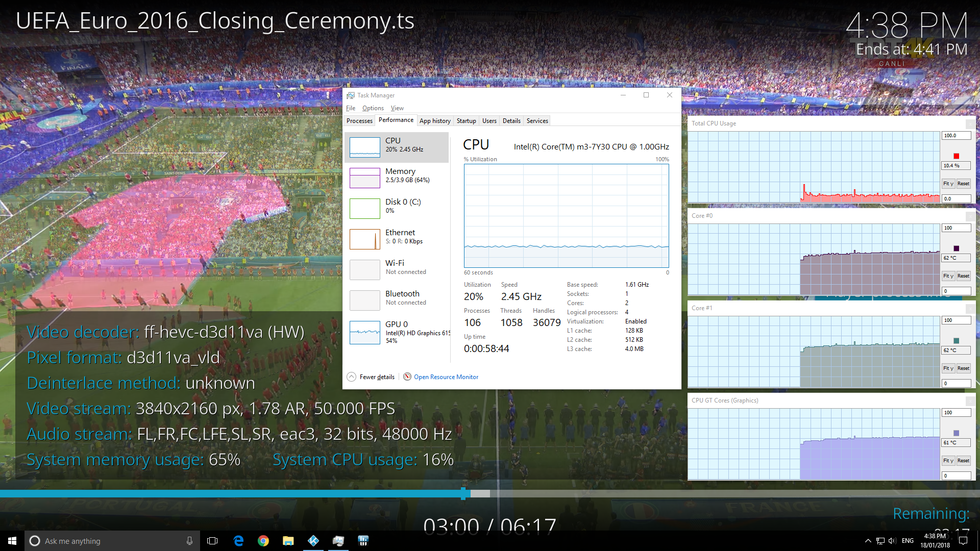Open the taskbar clock showing 4:38 PM
Viewport: 980px width, 551px height.
(935, 541)
